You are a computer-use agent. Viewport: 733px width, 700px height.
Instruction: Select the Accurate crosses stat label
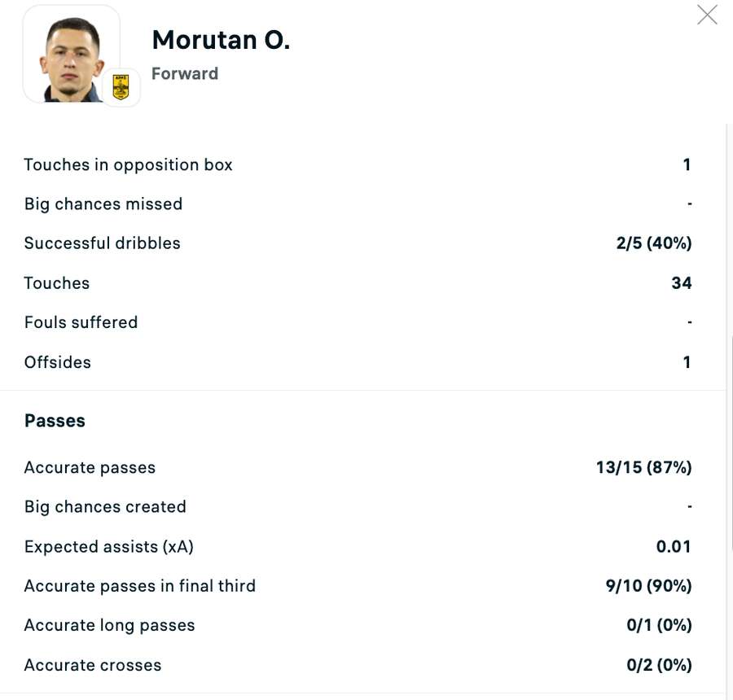coord(93,665)
